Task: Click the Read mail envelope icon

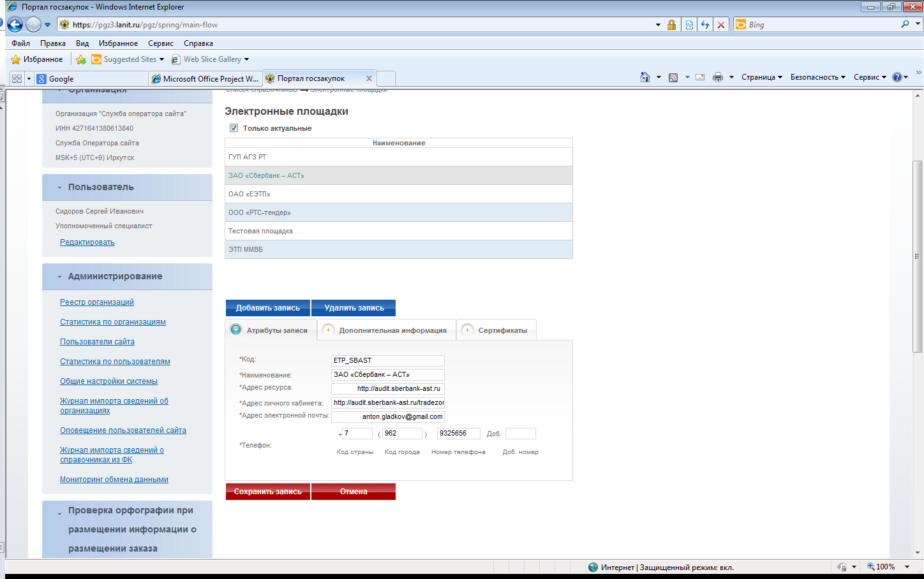Action: tap(700, 77)
